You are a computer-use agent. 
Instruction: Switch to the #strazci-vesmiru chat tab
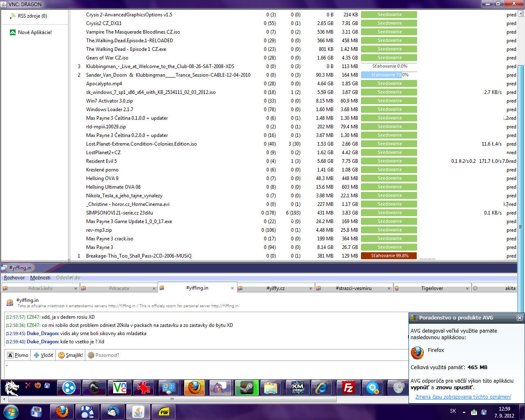[354, 288]
